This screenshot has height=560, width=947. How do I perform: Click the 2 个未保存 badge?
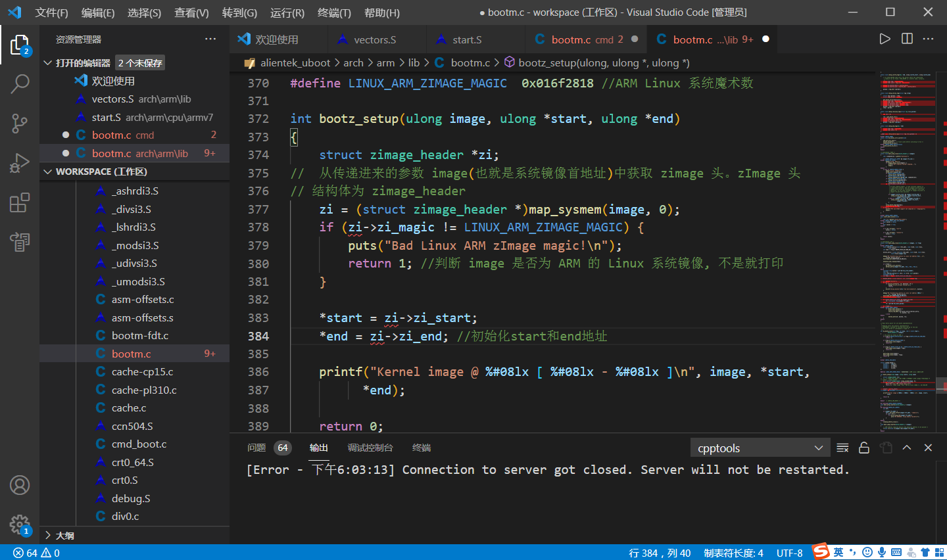tap(140, 63)
